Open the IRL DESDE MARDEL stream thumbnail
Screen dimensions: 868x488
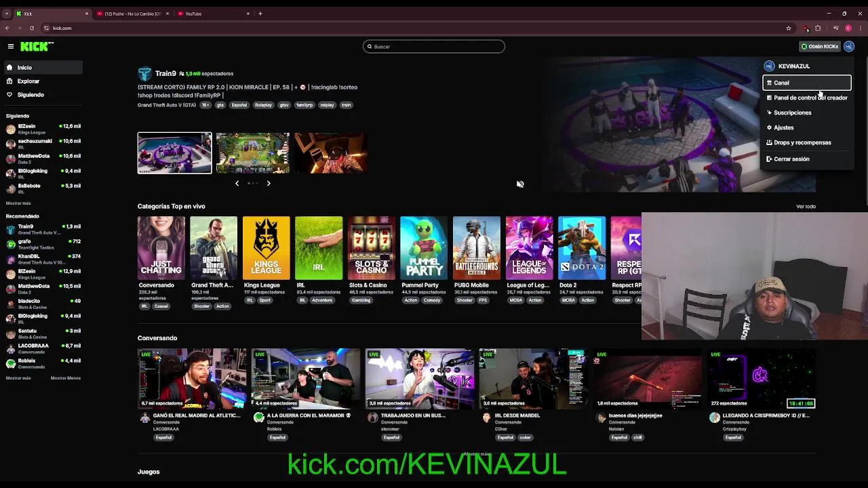[x=534, y=378]
